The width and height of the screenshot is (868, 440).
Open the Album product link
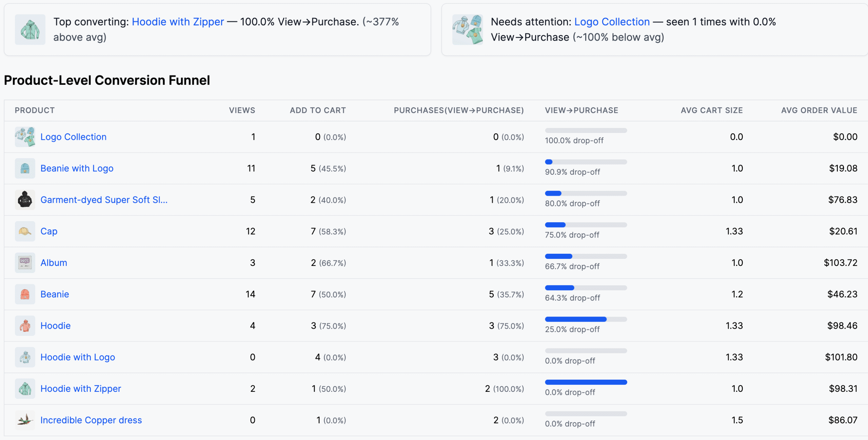54,262
